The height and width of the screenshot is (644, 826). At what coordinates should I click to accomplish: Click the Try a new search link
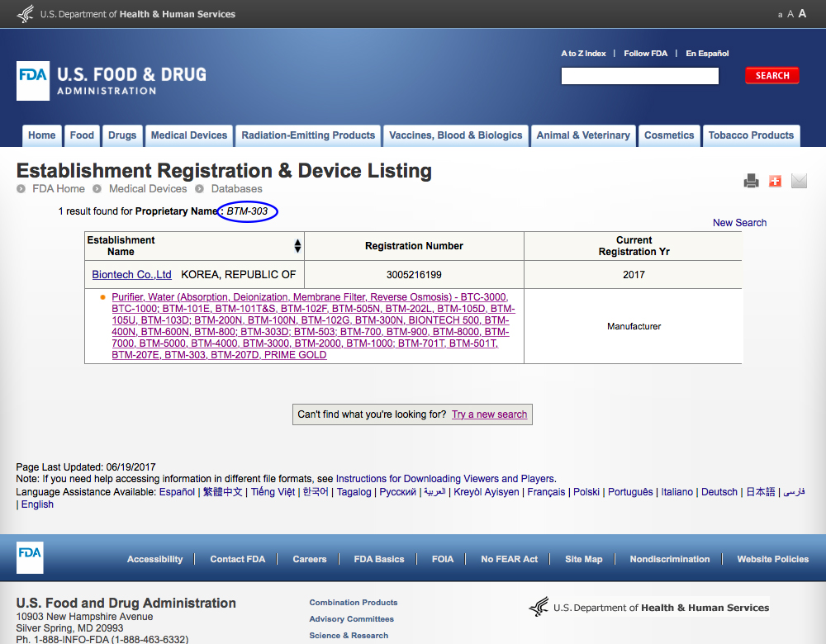(489, 414)
